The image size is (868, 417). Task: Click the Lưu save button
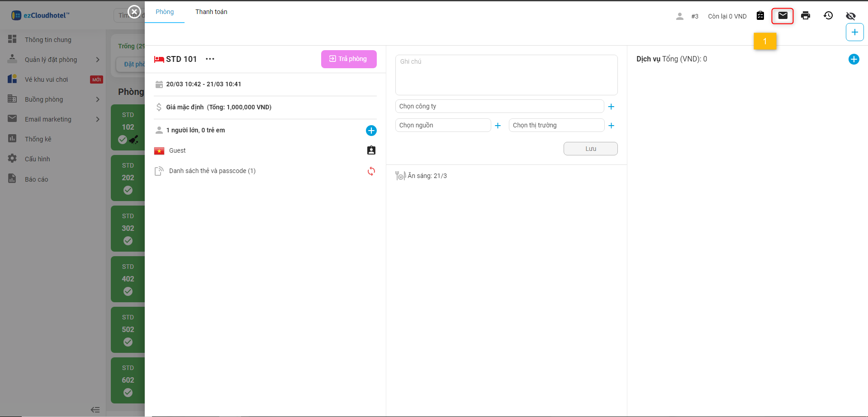[590, 149]
